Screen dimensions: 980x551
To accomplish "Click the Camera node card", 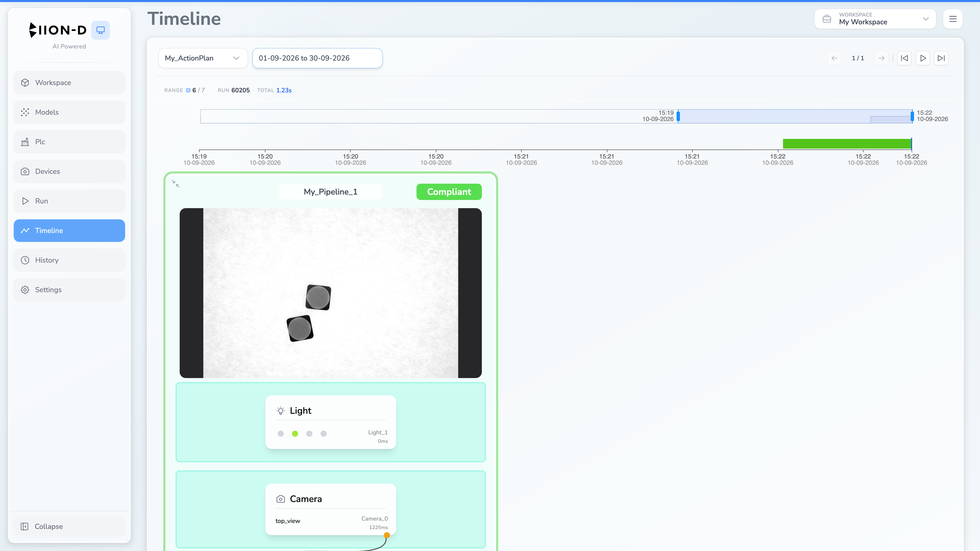I will 331,510.
